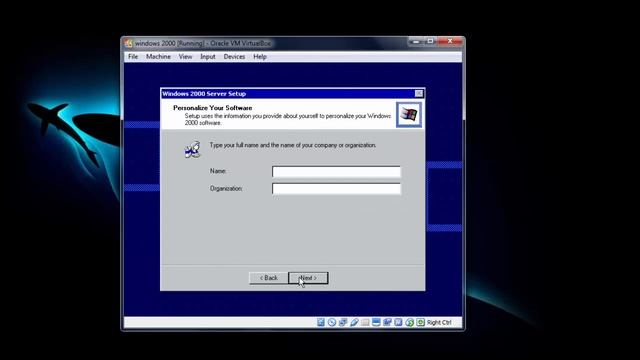Image resolution: width=640 pixels, height=360 pixels.
Task: Click the video capture status icon
Action: pyautogui.click(x=387, y=322)
